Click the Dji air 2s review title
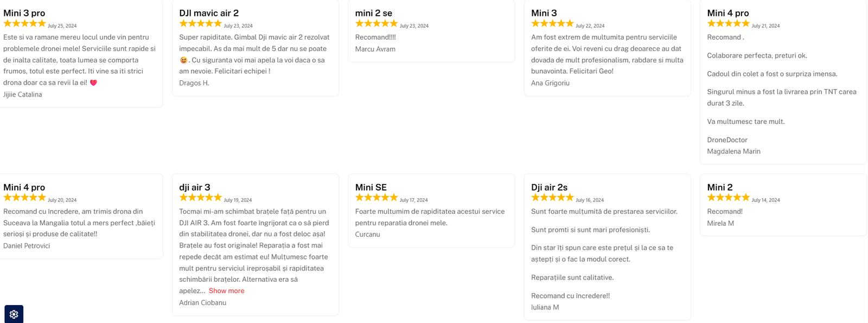 tap(549, 187)
